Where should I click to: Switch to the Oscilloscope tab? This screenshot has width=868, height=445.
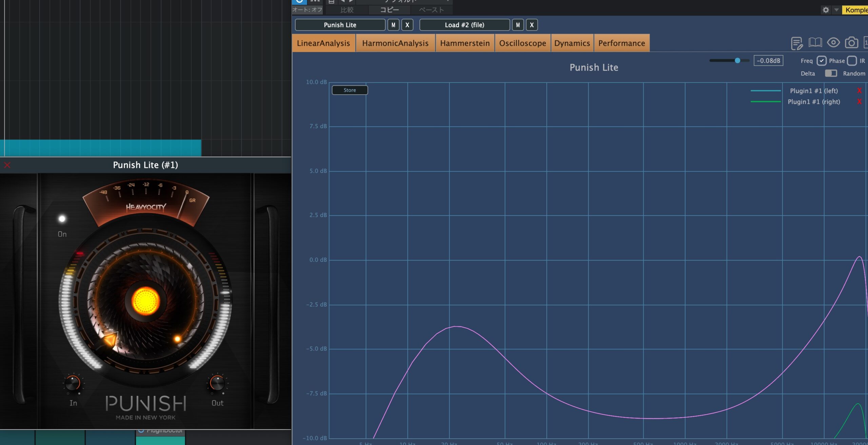522,43
